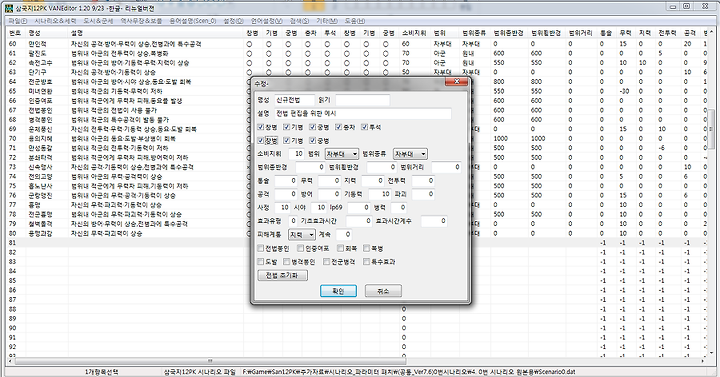Image resolution: width=720 pixels, height=377 pixels.
Task: Click the 범위종반경 input field
Action: click(x=310, y=168)
